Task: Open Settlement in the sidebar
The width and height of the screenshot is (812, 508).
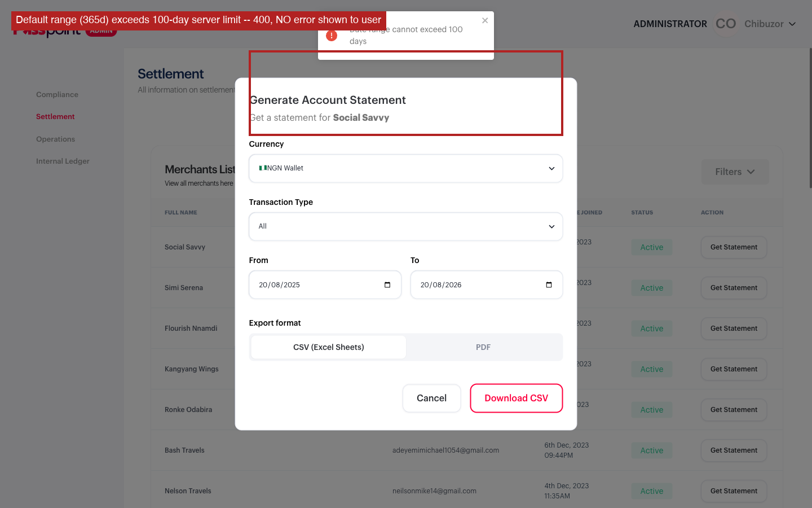Action: 55,117
